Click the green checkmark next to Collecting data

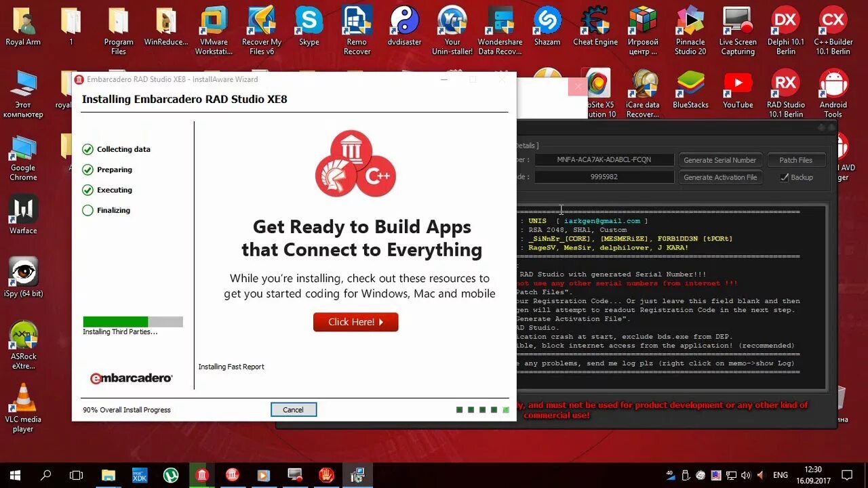87,149
